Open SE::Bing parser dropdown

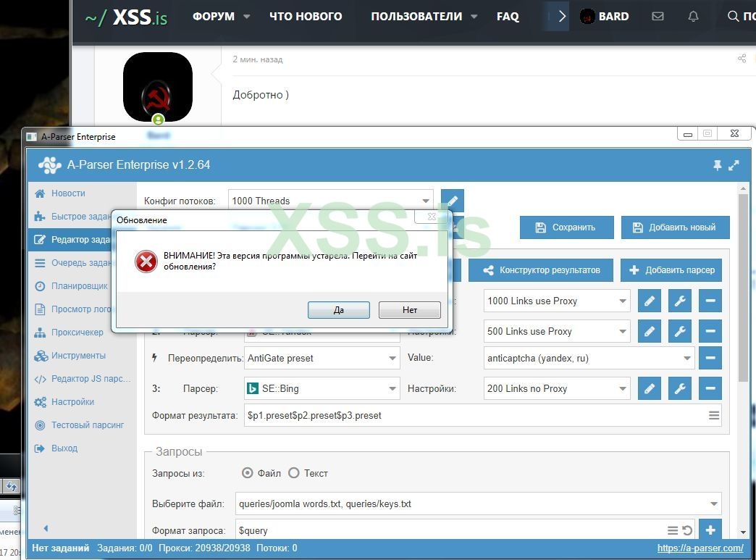coord(322,389)
